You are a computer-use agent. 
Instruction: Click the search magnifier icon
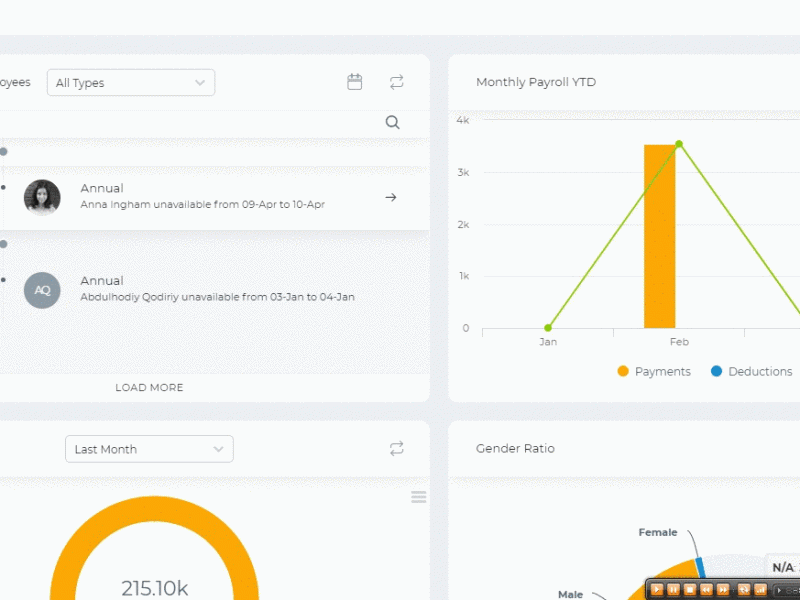point(392,122)
